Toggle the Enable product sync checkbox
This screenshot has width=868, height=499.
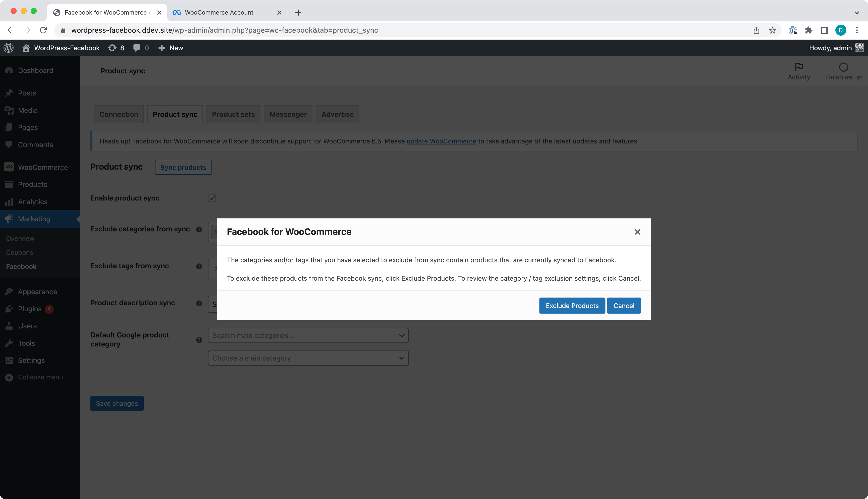point(212,198)
